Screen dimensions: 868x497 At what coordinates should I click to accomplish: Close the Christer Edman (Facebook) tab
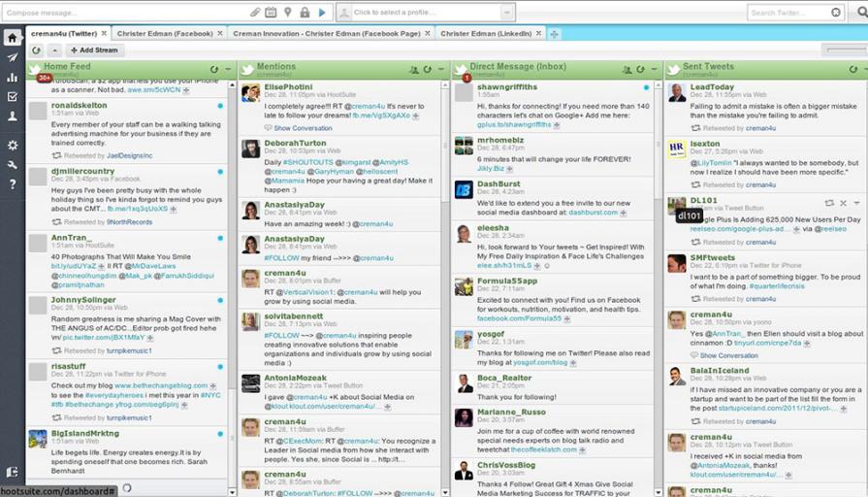[x=220, y=34]
